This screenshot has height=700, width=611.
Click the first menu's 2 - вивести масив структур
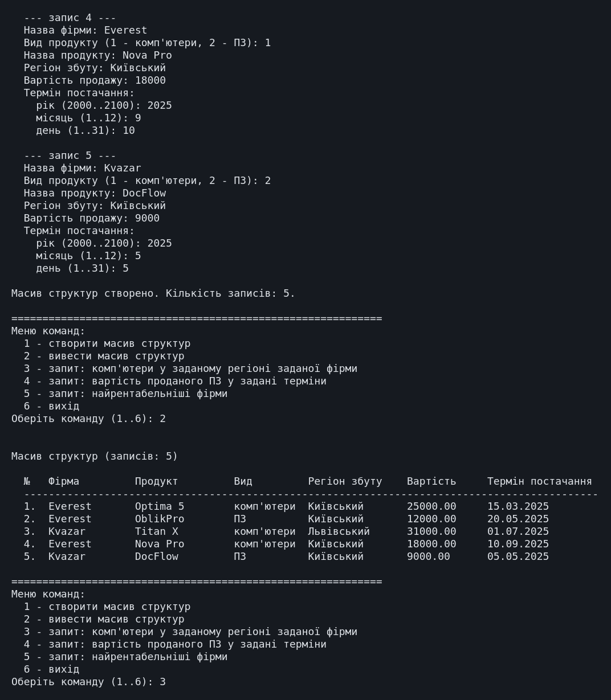(104, 356)
